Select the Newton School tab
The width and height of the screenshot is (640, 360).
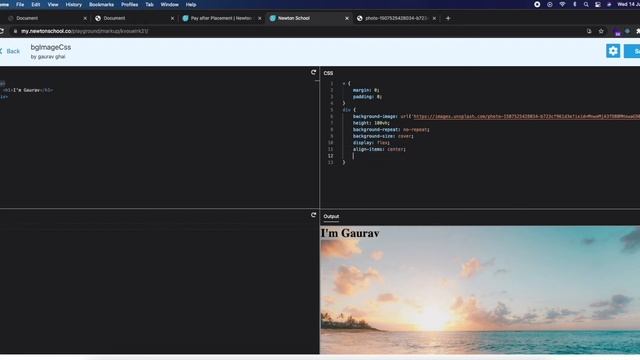308,18
